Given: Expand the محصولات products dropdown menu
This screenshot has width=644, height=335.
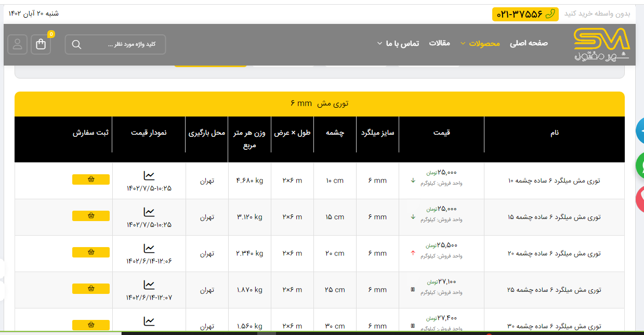Looking at the screenshot, I should (x=483, y=44).
